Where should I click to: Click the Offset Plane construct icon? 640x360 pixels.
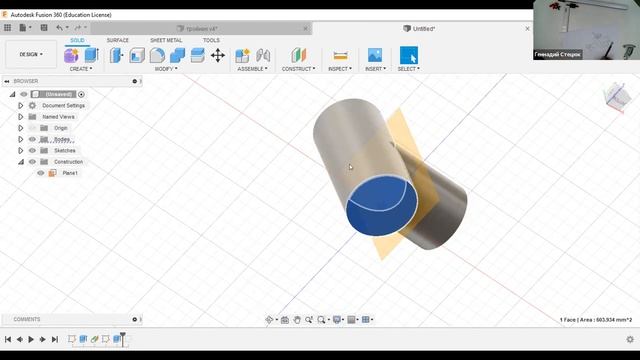[299, 55]
